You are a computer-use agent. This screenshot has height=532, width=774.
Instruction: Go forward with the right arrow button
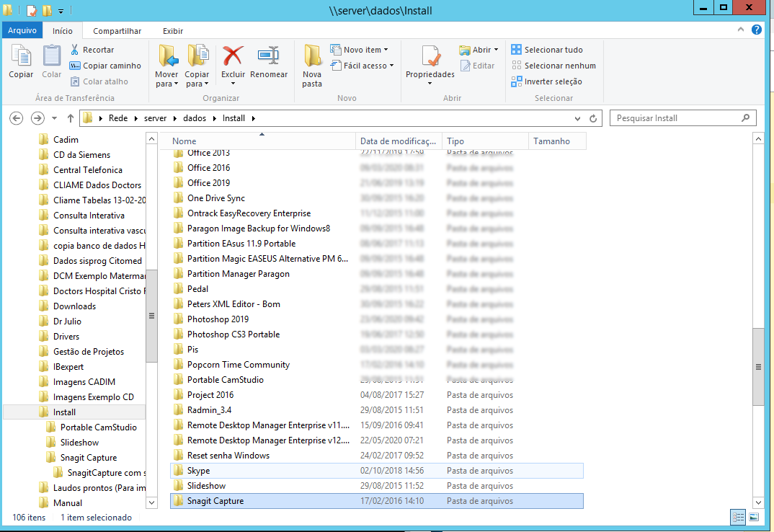(x=37, y=118)
